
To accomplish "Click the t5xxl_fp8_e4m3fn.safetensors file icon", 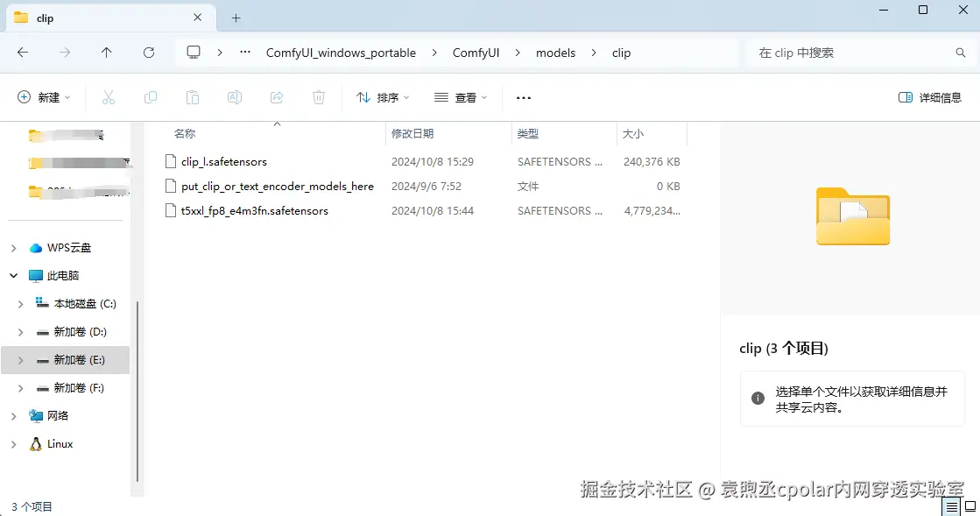I will point(171,211).
